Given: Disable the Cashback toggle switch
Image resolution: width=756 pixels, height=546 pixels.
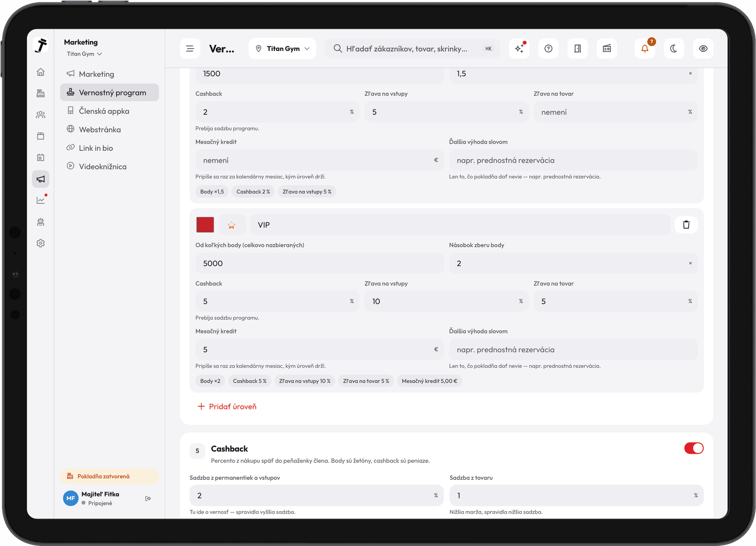Looking at the screenshot, I should point(694,448).
